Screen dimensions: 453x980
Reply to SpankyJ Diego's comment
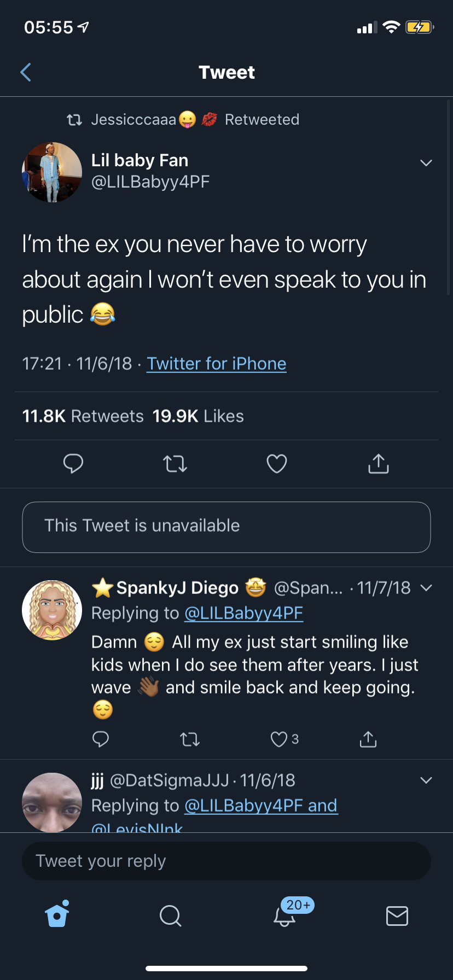coord(101,739)
